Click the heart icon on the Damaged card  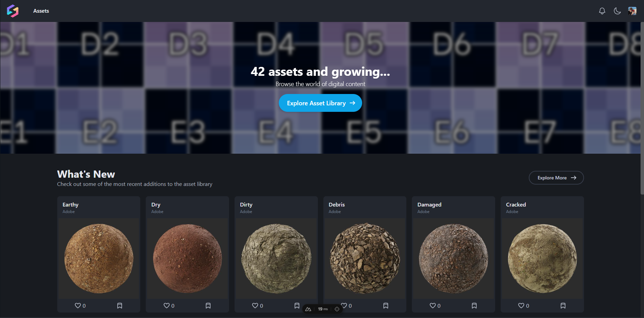pos(433,306)
